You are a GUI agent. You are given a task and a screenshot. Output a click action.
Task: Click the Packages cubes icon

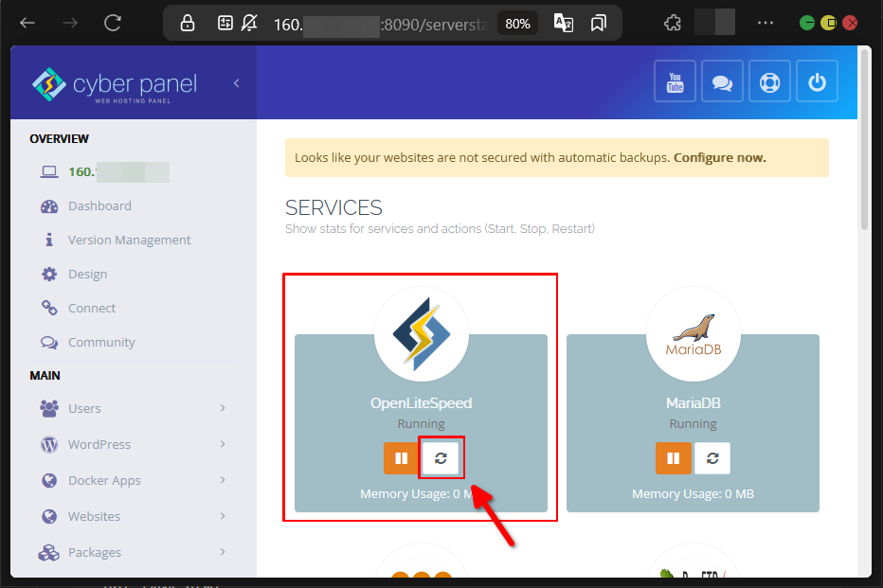pos(49,553)
